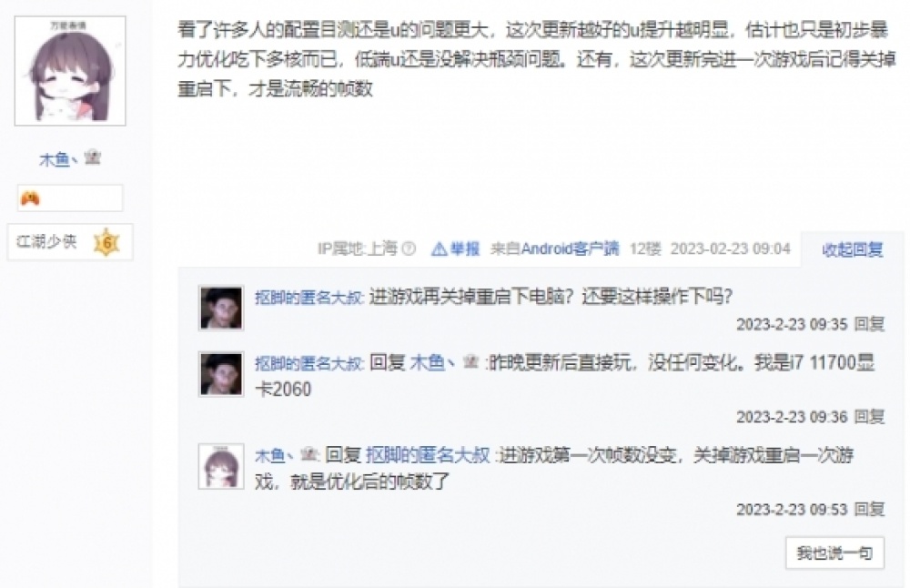910x588 pixels.
Task: Reply to the 09:35 comment
Action: point(869,324)
